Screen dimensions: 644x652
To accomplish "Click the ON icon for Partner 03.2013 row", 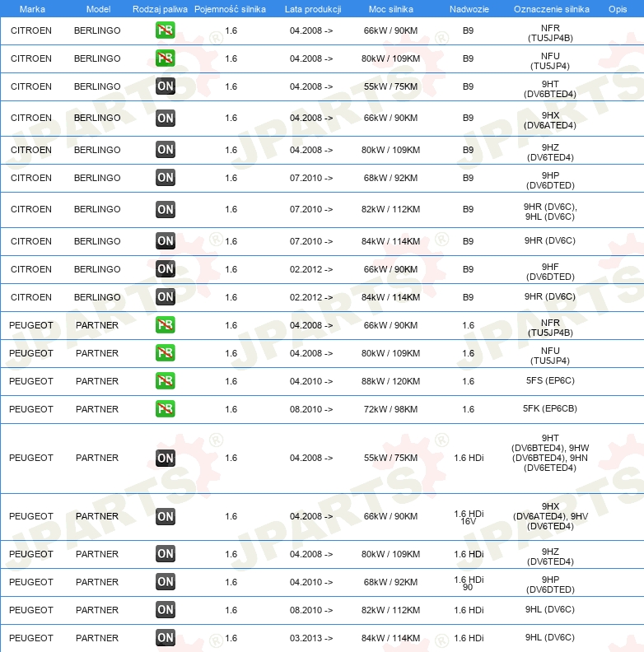I will coord(166,637).
